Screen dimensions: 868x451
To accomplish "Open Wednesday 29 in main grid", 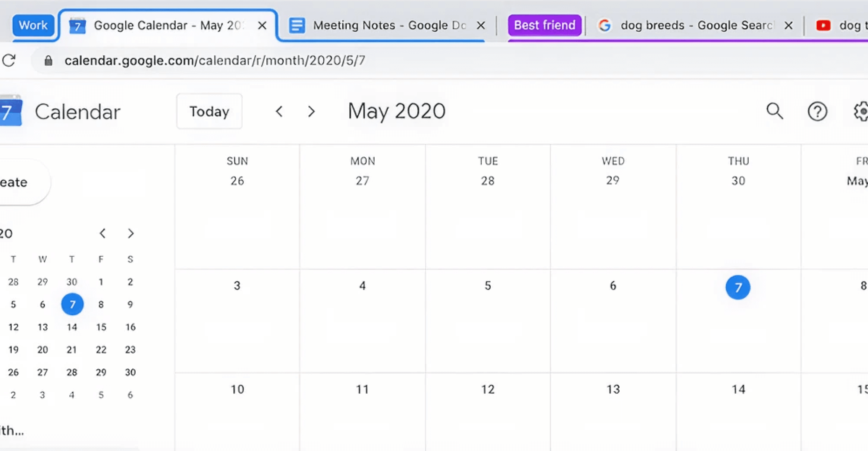I will click(x=613, y=181).
